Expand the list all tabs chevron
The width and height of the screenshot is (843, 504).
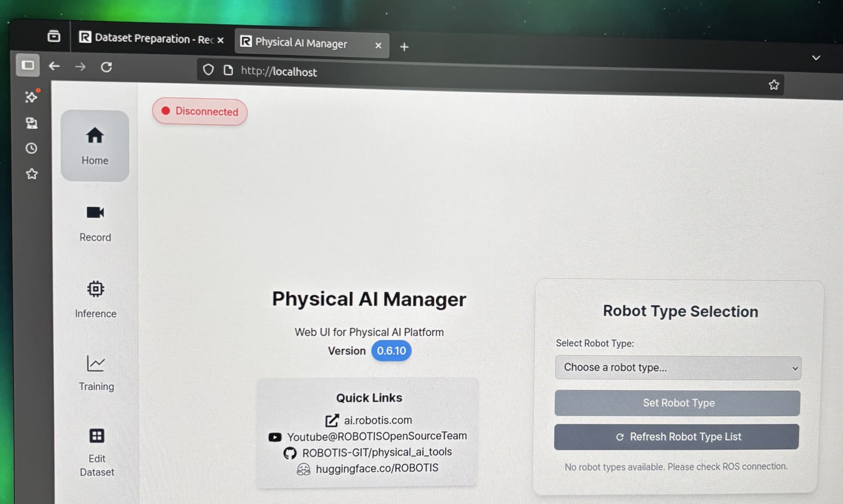tap(816, 58)
